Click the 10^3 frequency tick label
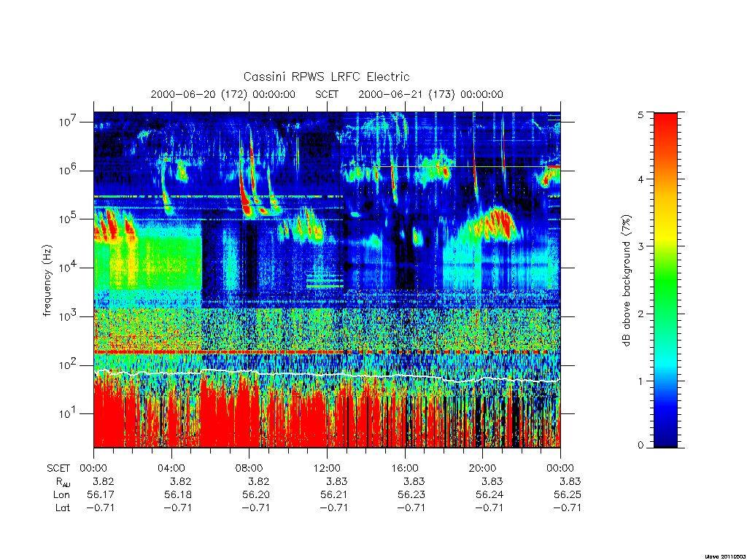 tap(68, 316)
